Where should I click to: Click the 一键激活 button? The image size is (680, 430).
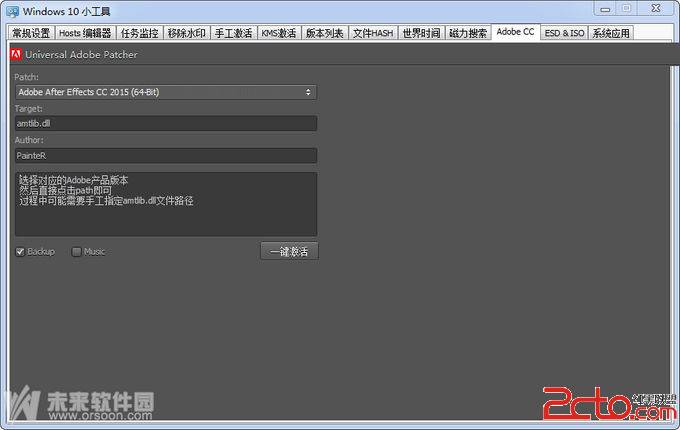click(289, 251)
